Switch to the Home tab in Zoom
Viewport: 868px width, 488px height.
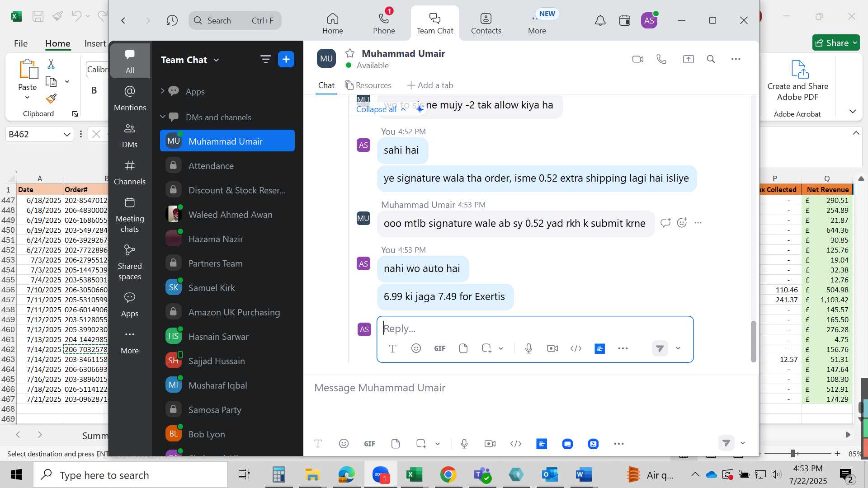[x=333, y=23]
